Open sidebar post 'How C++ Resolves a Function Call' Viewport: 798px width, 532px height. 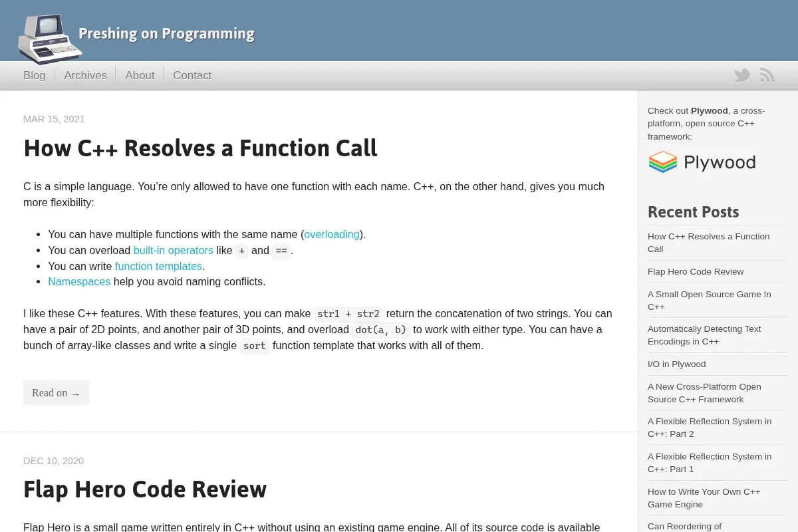click(709, 243)
